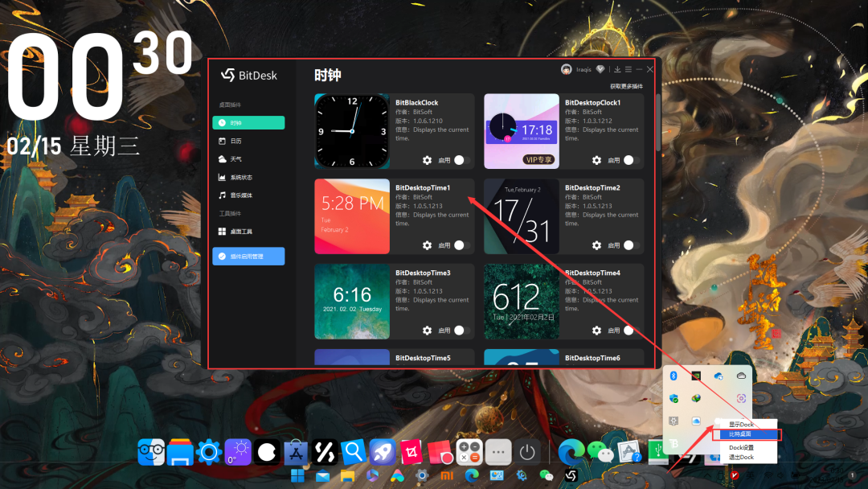Open settings gear for BitDesktopTime2
868x489 pixels.
point(596,245)
